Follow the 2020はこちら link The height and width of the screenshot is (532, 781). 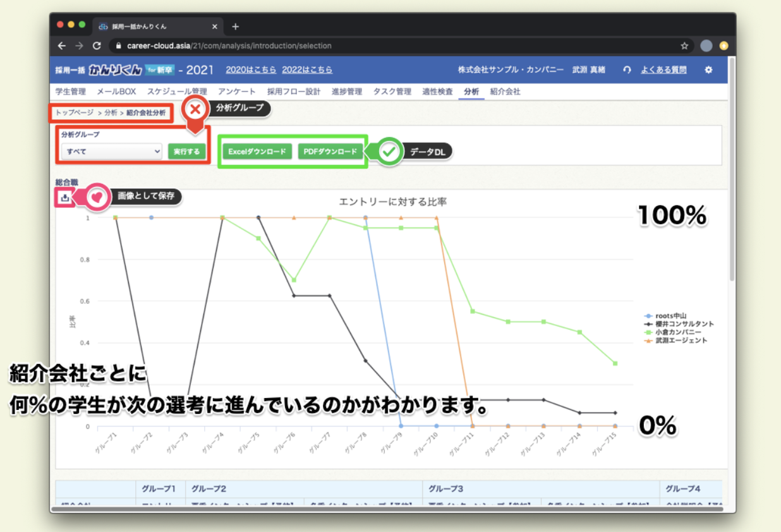point(251,70)
